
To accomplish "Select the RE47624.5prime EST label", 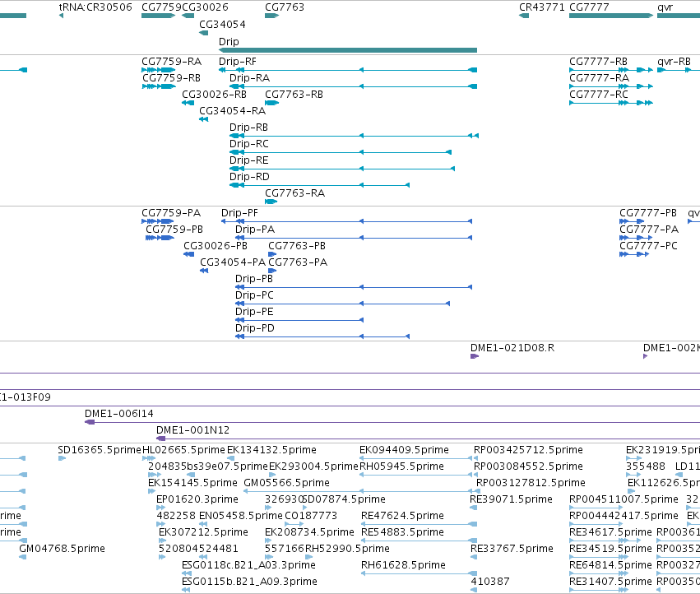I will click(402, 516).
